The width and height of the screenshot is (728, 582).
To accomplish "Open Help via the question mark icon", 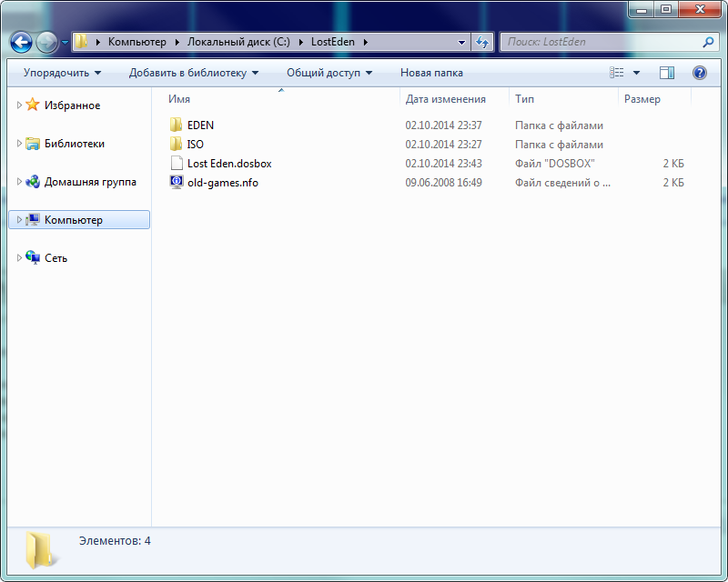I will (x=699, y=73).
